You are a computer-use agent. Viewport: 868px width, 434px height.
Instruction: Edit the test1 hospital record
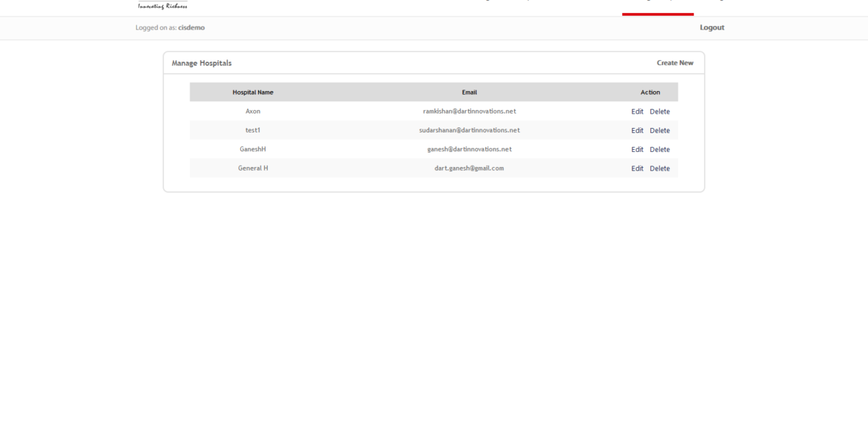click(x=637, y=130)
